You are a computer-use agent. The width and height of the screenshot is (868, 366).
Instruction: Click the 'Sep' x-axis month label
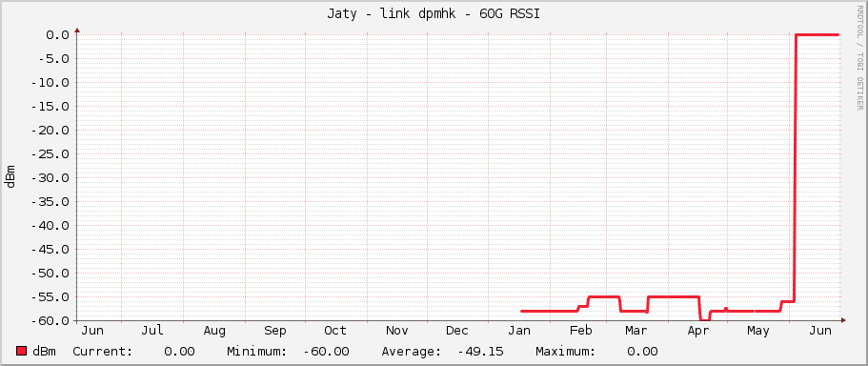pyautogui.click(x=275, y=331)
